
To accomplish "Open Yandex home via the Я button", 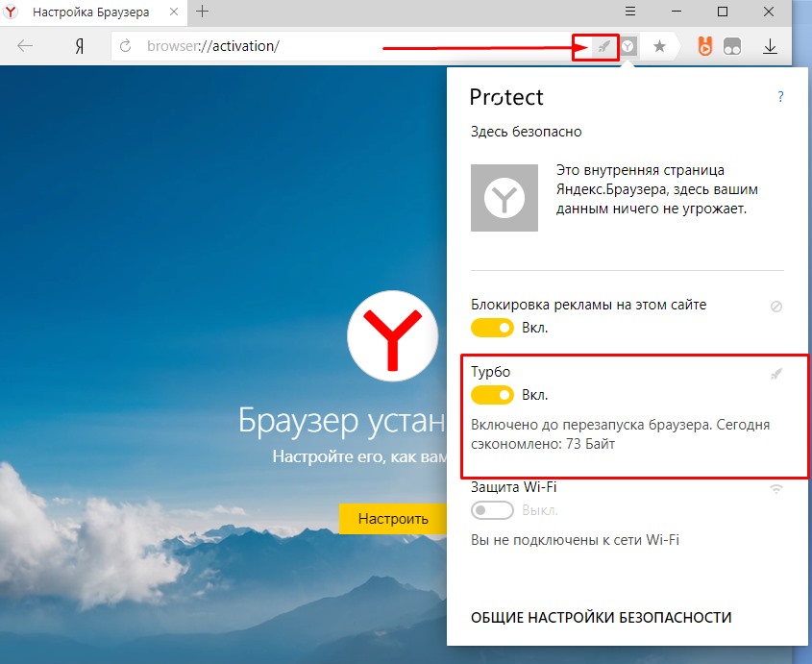I will (79, 47).
